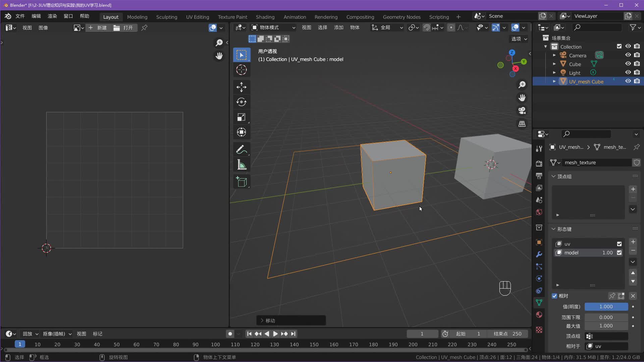Switch to the UV Editing workspace tab

point(198,17)
